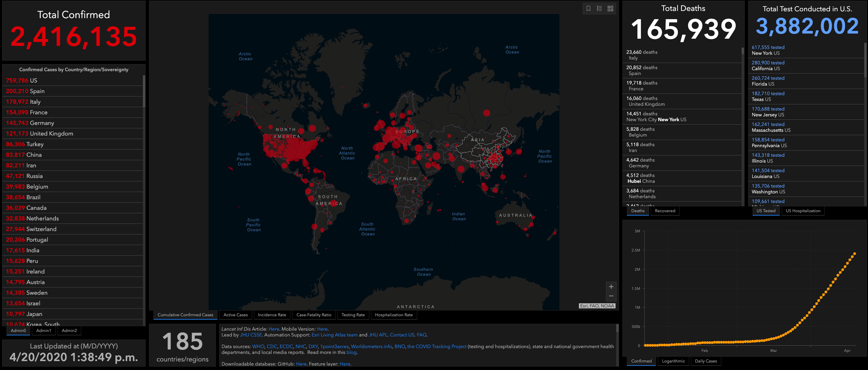
Task: Select Japan in confirmed cases list
Action: pos(73,314)
